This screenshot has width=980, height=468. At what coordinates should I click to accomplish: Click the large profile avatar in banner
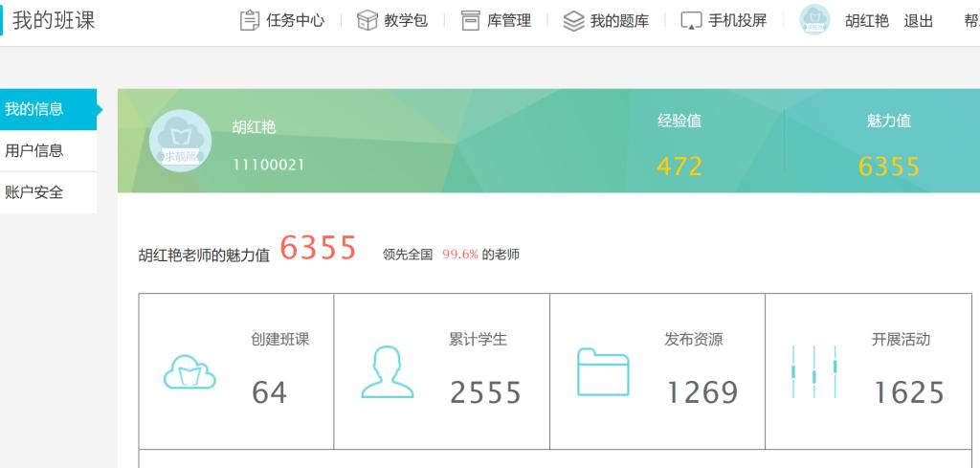pyautogui.click(x=181, y=141)
